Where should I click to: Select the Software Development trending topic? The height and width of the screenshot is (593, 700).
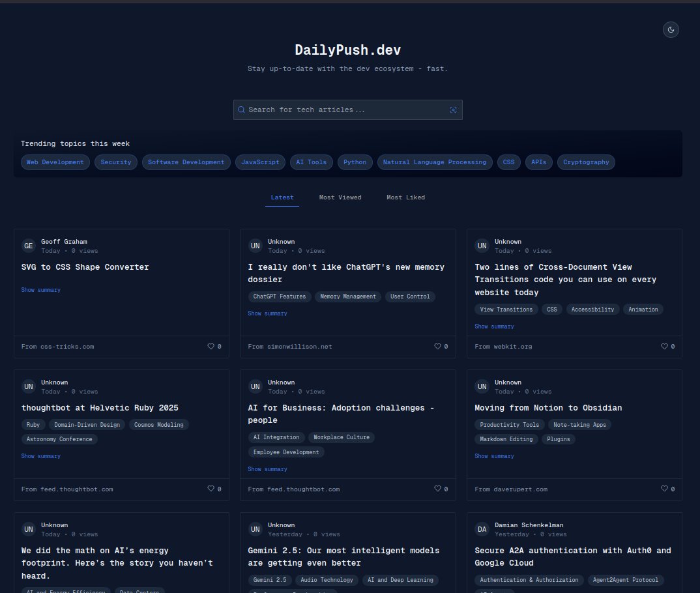click(x=186, y=162)
